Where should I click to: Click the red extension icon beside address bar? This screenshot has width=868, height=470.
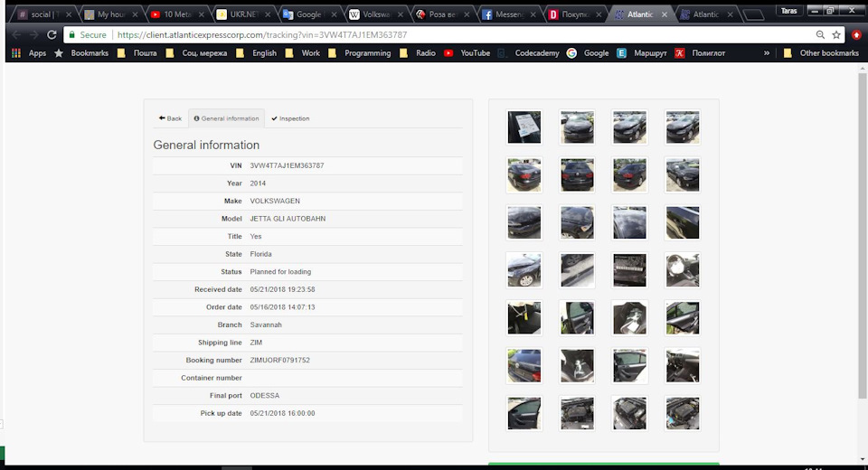856,35
